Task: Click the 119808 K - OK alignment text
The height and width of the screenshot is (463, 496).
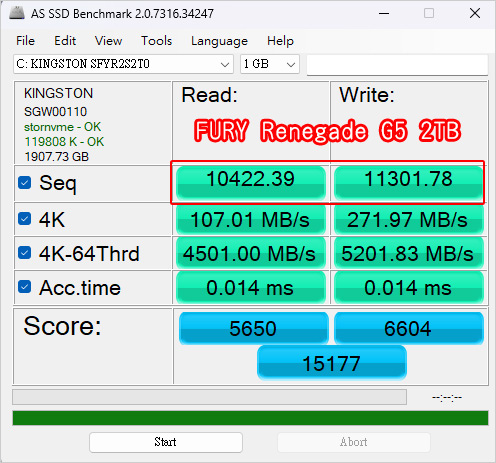Action: point(64,142)
